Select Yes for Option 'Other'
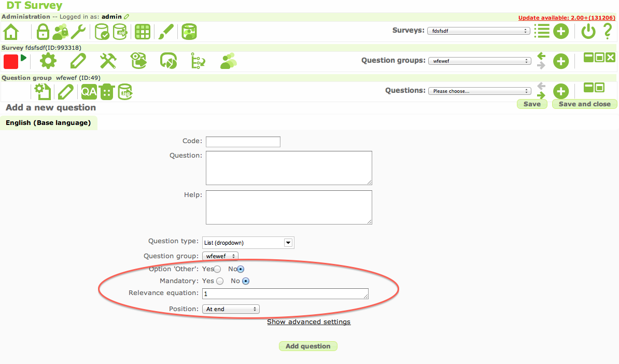Screen dimensions: 619x364 tap(217, 269)
